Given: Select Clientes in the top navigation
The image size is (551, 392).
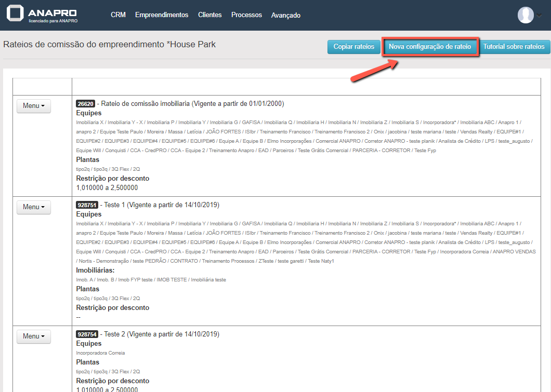Looking at the screenshot, I should (209, 15).
